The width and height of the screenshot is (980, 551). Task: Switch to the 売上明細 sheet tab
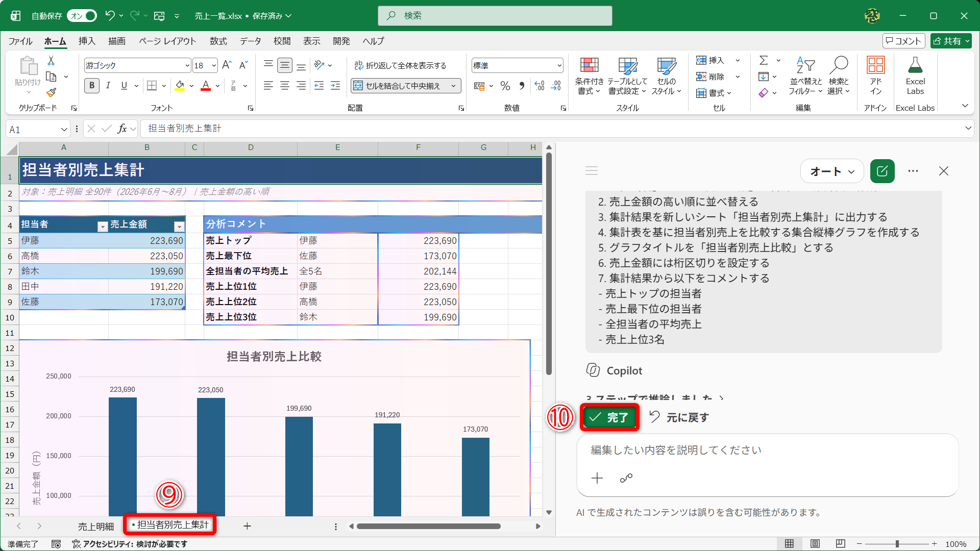point(96,527)
